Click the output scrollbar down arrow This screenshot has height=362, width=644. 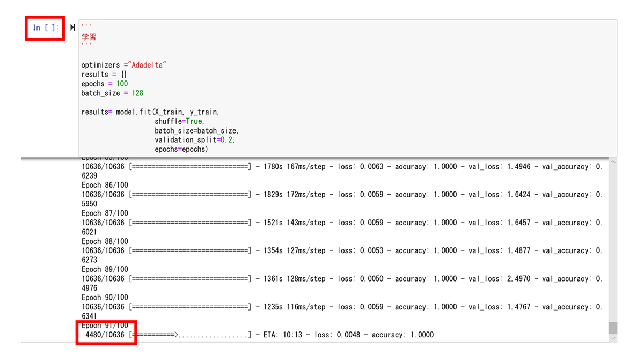(x=613, y=338)
